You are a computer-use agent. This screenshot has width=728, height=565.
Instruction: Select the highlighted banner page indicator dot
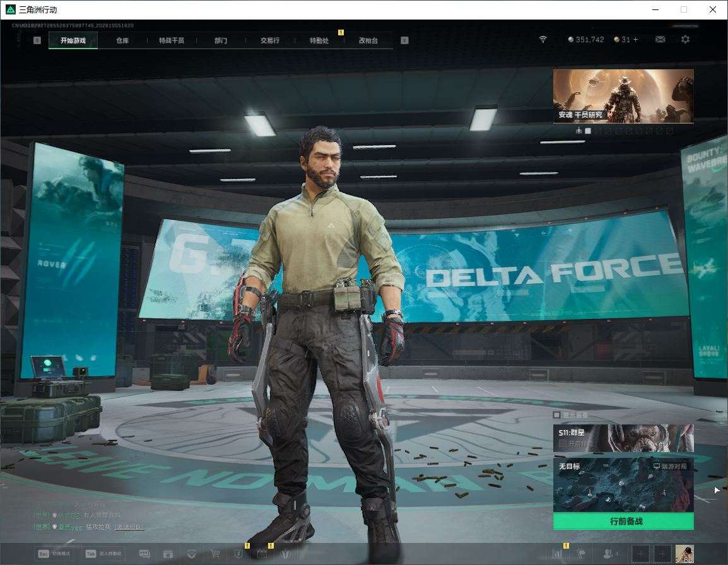coord(588,131)
